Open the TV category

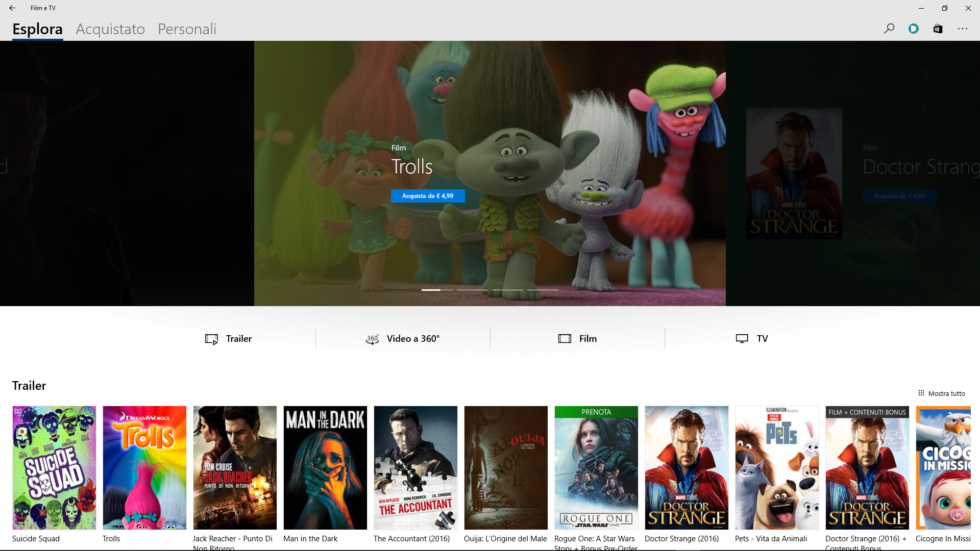coord(752,339)
